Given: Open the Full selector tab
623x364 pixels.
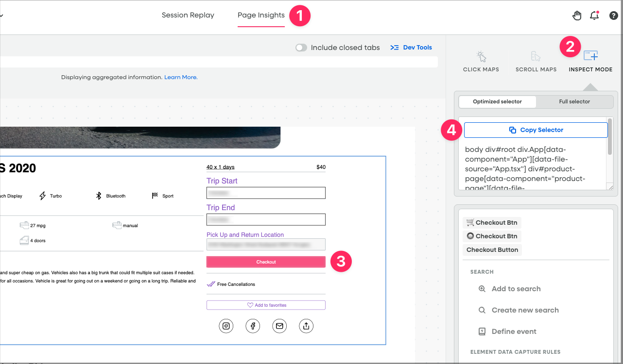Looking at the screenshot, I should click(574, 101).
